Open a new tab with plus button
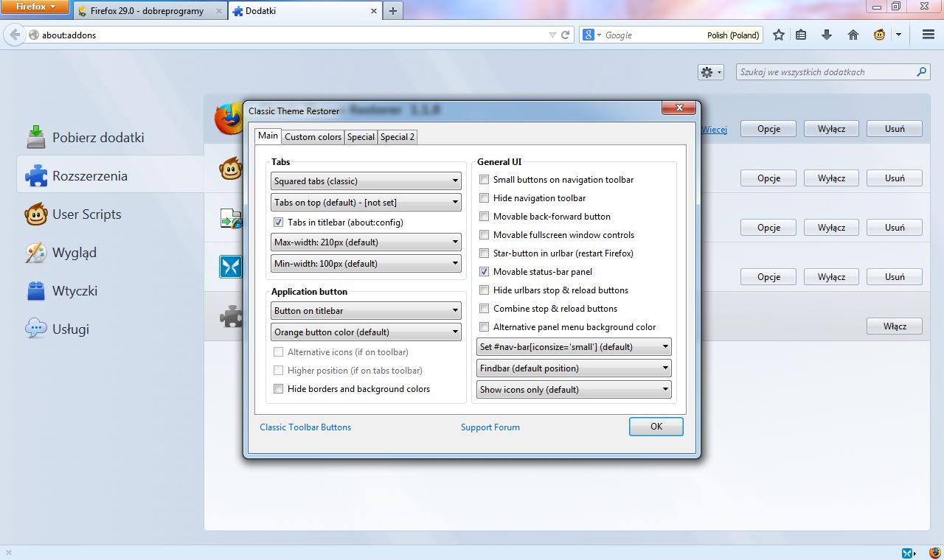This screenshot has width=944, height=560. [x=393, y=11]
